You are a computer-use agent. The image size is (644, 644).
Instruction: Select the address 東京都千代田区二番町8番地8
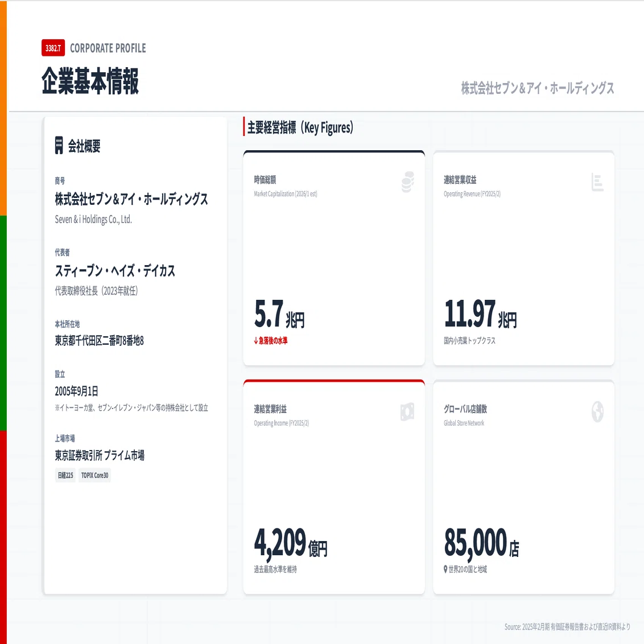(100, 340)
